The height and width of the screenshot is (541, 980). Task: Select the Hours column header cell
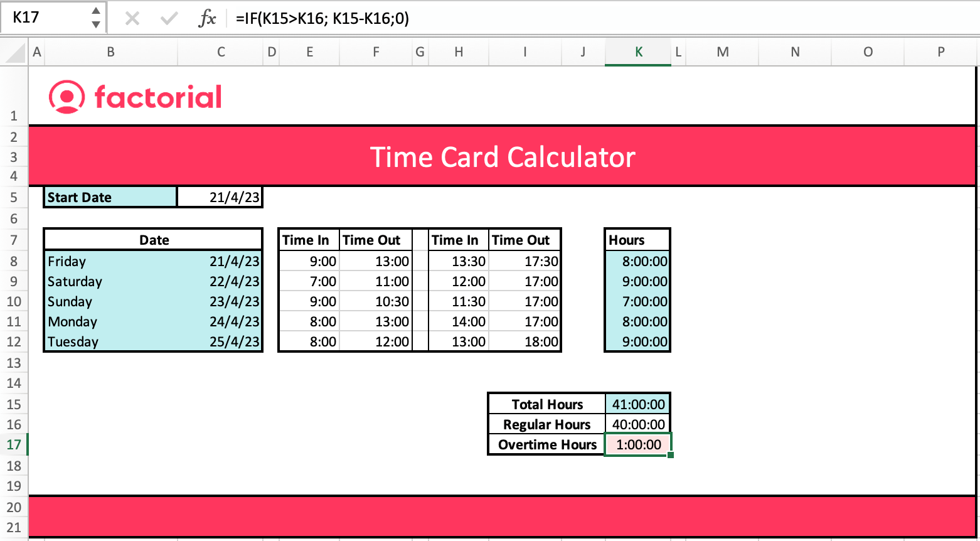pyautogui.click(x=637, y=239)
